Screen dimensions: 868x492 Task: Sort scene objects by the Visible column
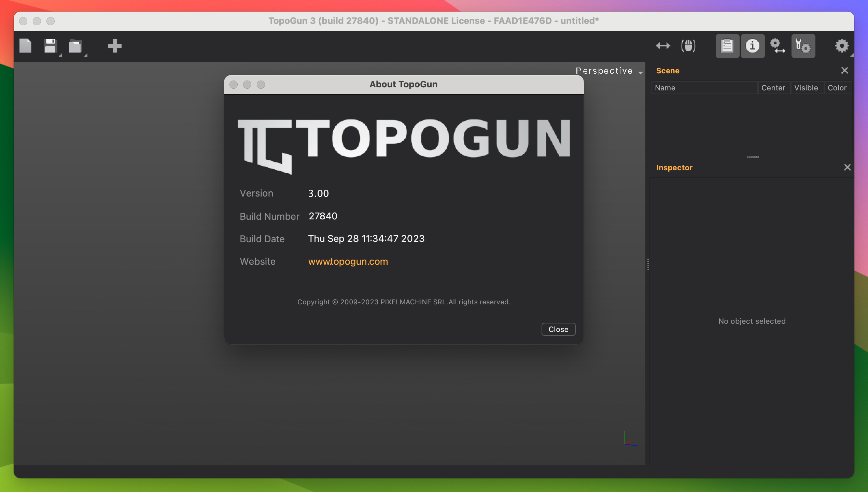pyautogui.click(x=807, y=88)
